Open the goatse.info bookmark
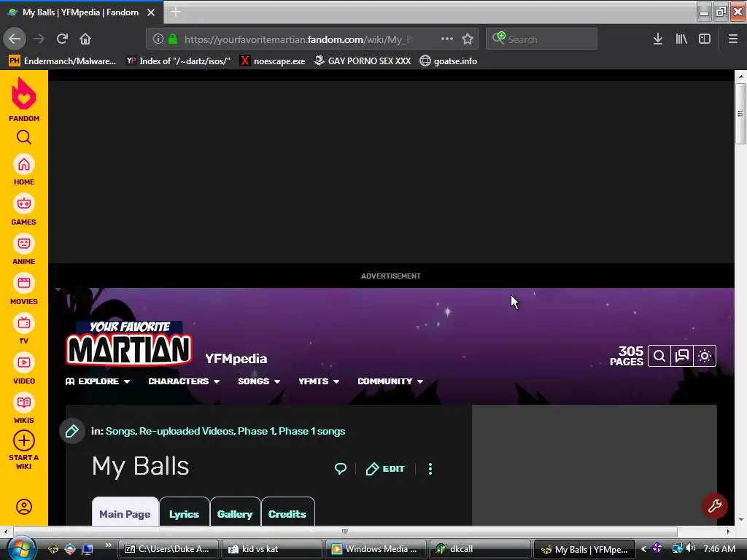This screenshot has width=747, height=560. coord(449,61)
